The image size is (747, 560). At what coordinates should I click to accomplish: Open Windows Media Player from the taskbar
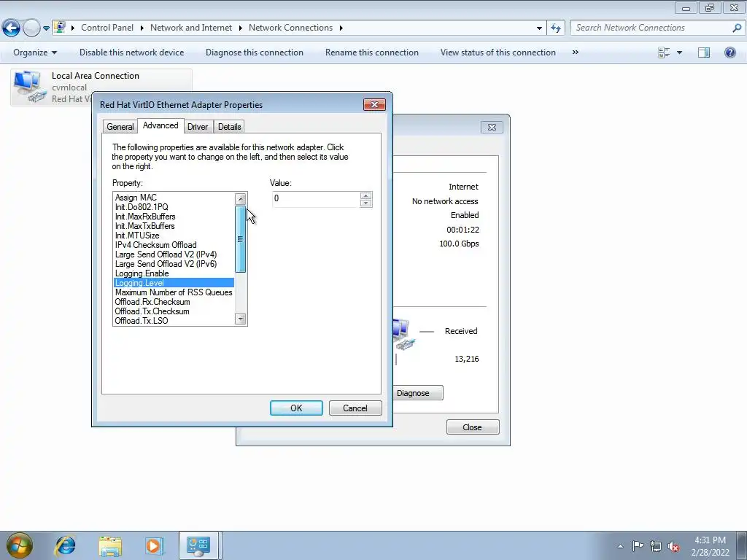[x=155, y=545]
